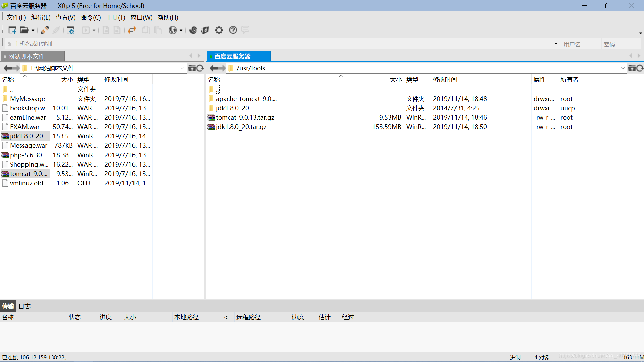Expand the remote path /usr/tools dropdown
644x362 pixels.
623,68
